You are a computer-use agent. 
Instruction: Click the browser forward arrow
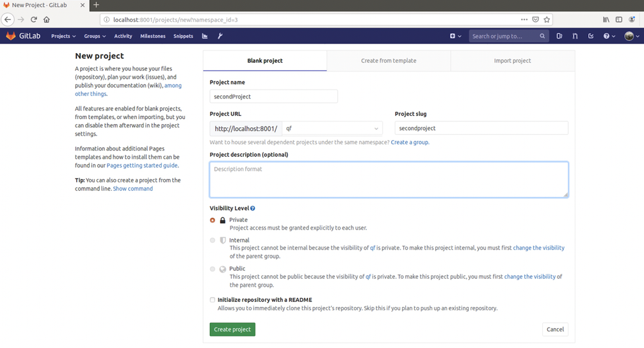[21, 19]
